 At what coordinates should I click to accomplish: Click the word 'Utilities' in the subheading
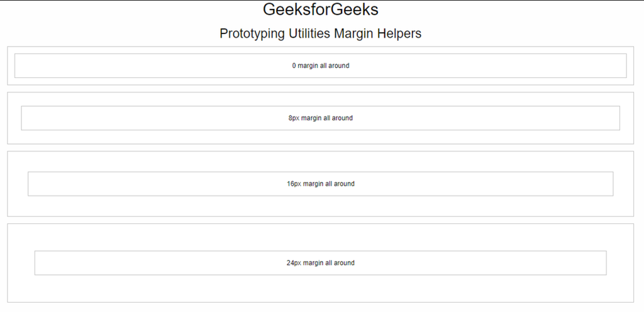309,33
